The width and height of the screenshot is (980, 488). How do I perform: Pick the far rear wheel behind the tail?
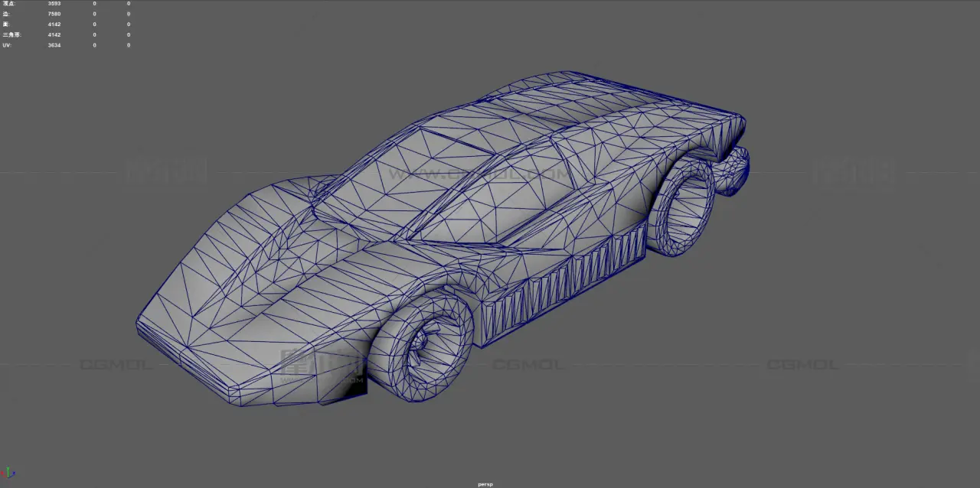click(735, 172)
